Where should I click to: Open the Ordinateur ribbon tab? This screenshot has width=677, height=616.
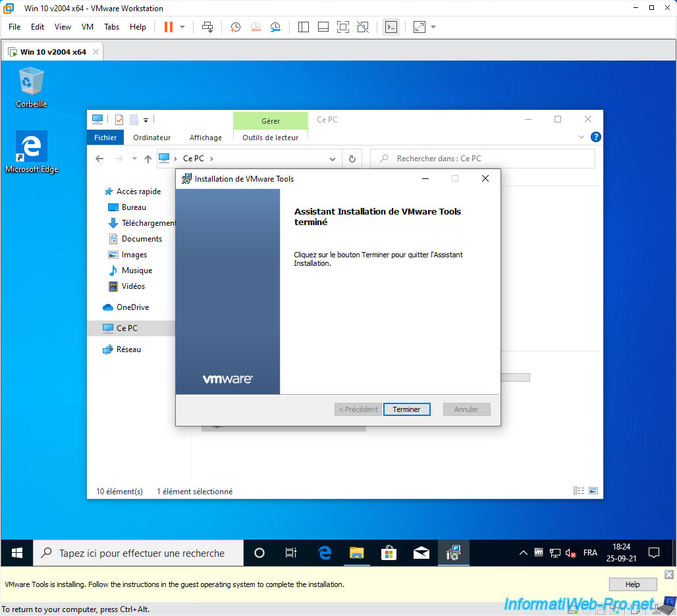click(x=151, y=138)
